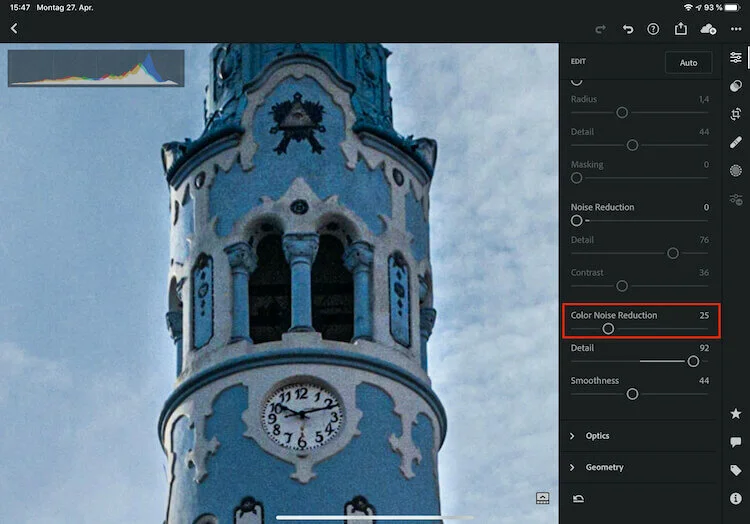
Task: Open the help question mark icon
Action: (x=653, y=29)
